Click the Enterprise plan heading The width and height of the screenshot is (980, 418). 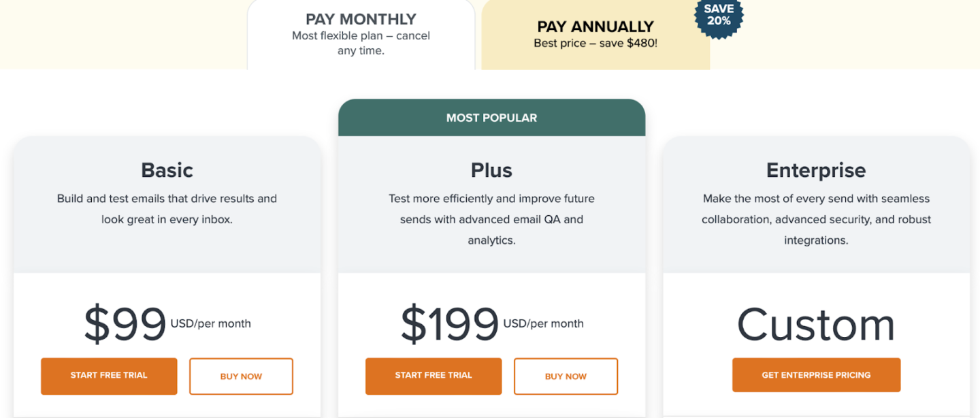(x=816, y=170)
